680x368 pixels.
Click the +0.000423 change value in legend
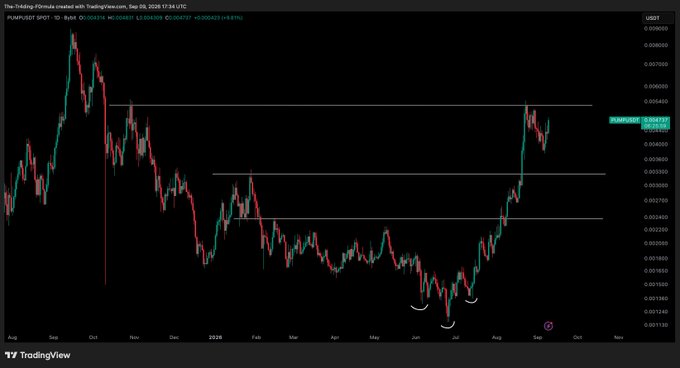tap(208, 18)
